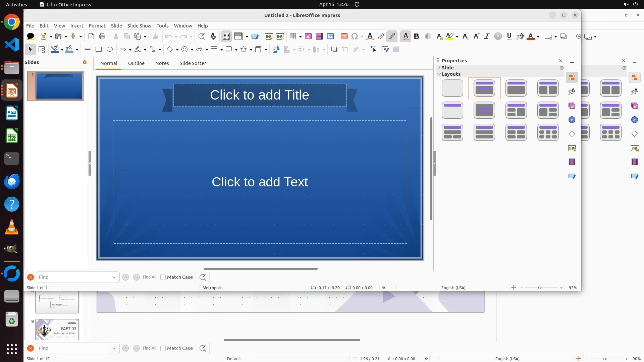The image size is (644, 362).
Task: Click the Insert Text Box icon
Action: point(344,37)
